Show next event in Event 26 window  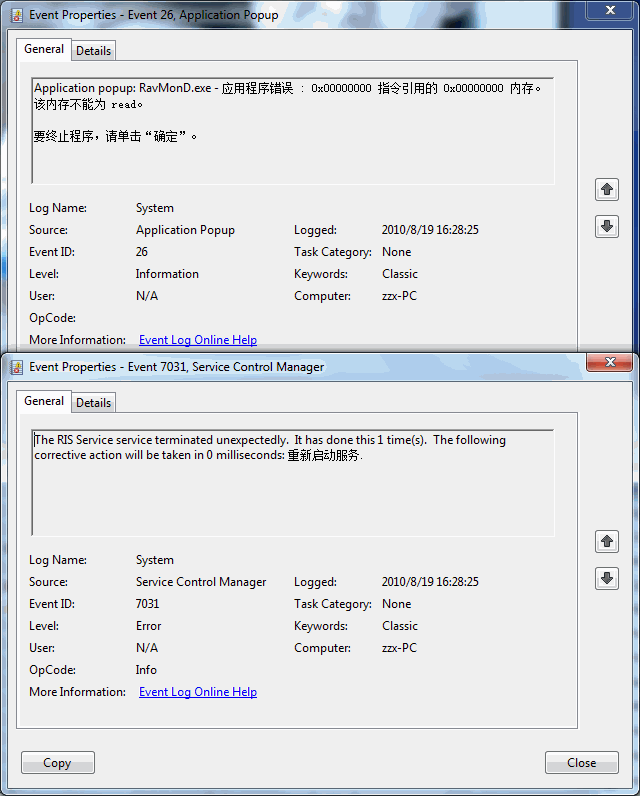[607, 226]
